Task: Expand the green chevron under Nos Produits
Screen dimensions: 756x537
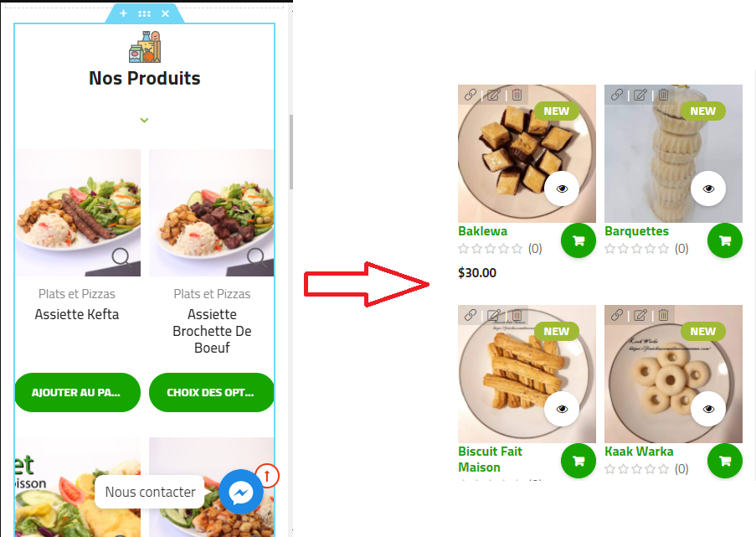Action: click(x=144, y=120)
